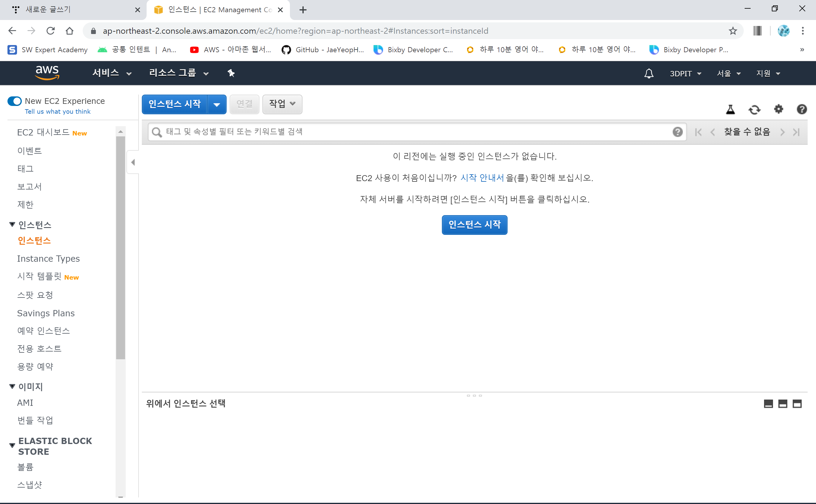Image resolution: width=816 pixels, height=504 pixels.
Task: Click the pin shortcuts icon in navbar
Action: pyautogui.click(x=231, y=73)
